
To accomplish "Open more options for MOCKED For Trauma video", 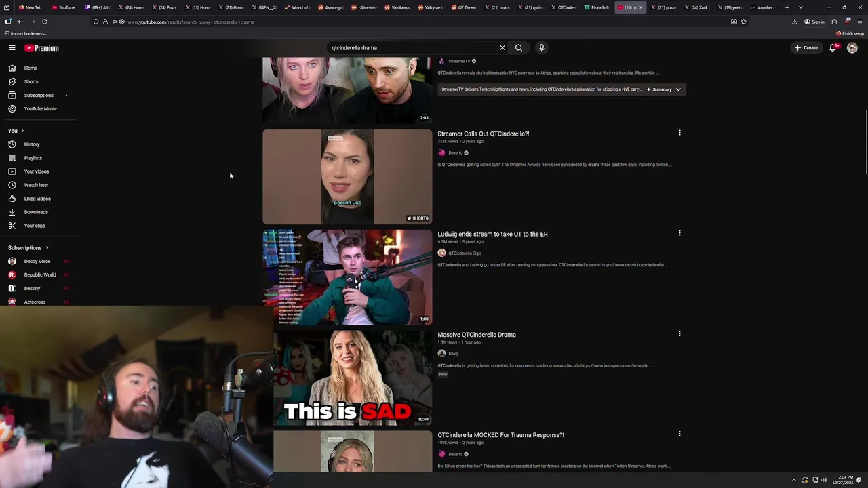I will click(679, 434).
